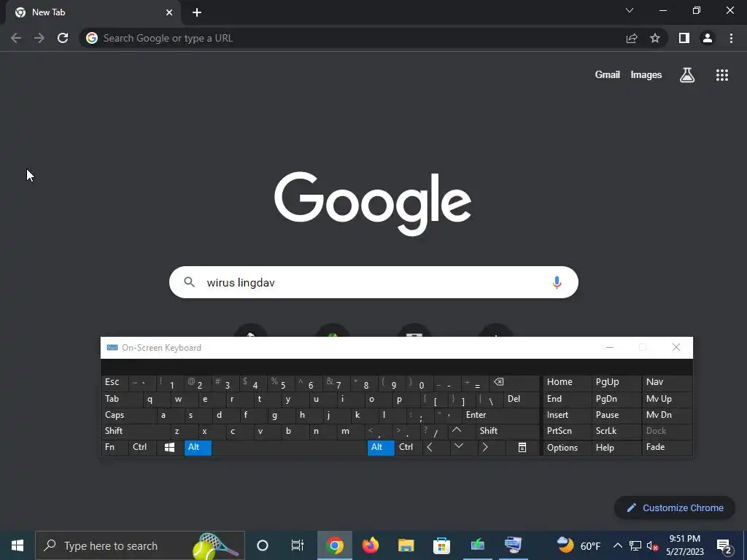Tap the Fade key
The height and width of the screenshot is (560, 747).
pos(667,447)
